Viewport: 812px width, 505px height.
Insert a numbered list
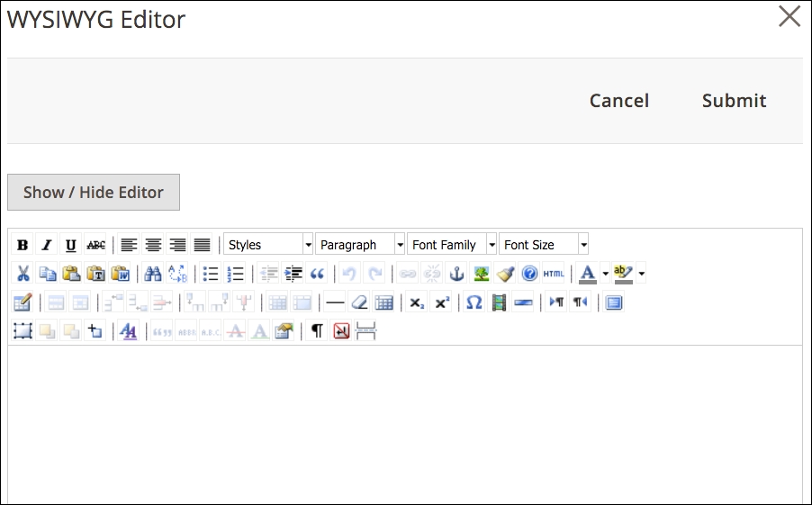235,274
